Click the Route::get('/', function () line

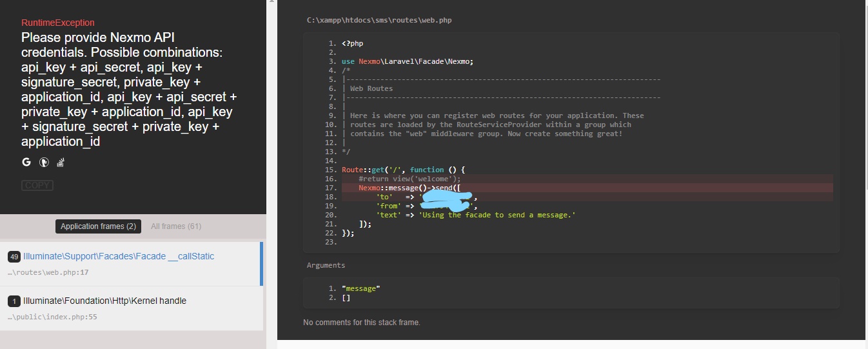(404, 170)
